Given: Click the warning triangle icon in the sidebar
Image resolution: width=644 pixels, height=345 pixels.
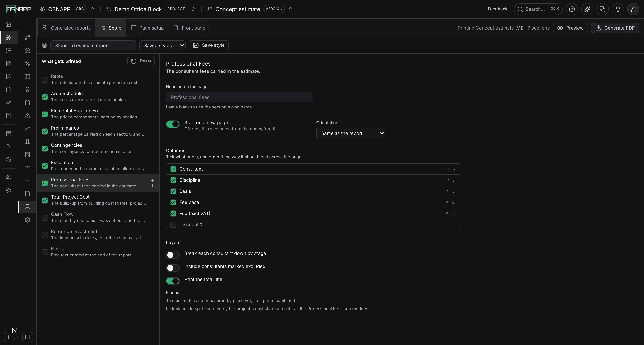Looking at the screenshot, I should pos(27,116).
